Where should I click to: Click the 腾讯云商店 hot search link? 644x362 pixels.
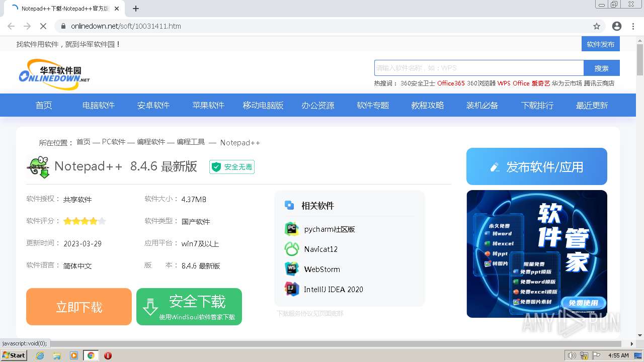click(x=599, y=83)
